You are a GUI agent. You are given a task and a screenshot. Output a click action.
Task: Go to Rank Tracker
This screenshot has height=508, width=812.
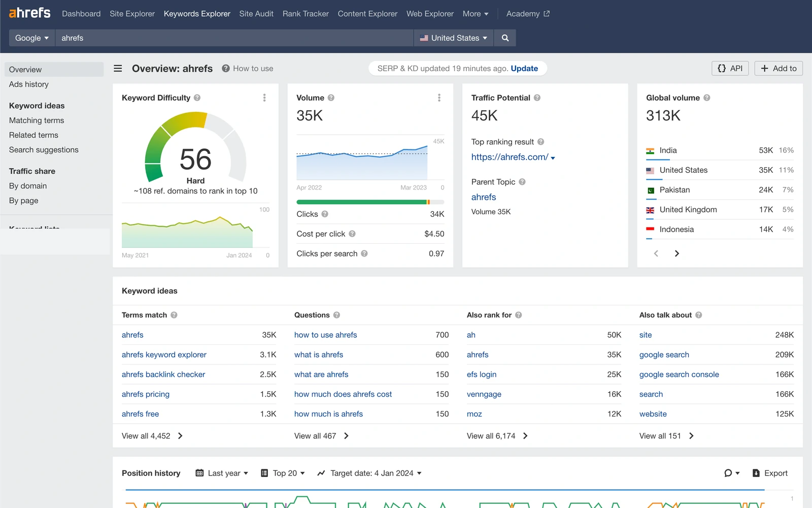(x=306, y=14)
